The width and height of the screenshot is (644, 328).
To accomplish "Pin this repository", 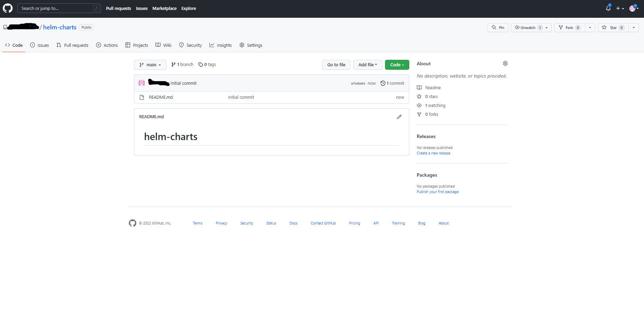I will [498, 28].
